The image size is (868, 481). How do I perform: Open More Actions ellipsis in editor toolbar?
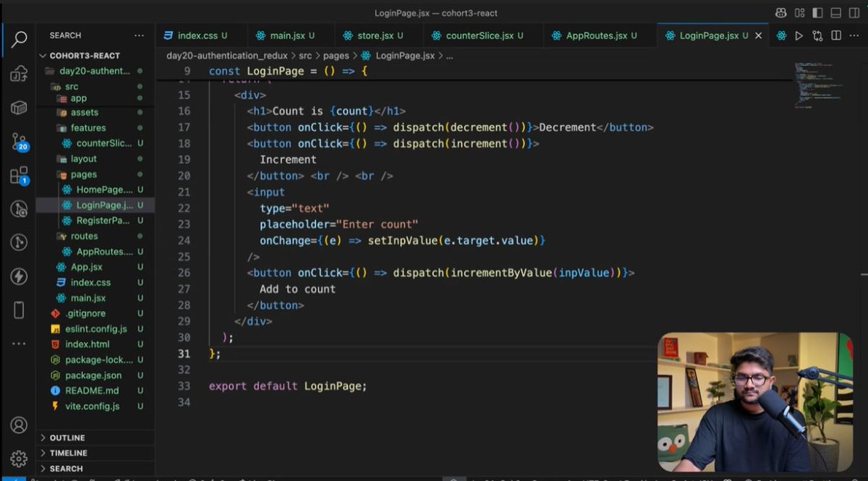point(854,35)
